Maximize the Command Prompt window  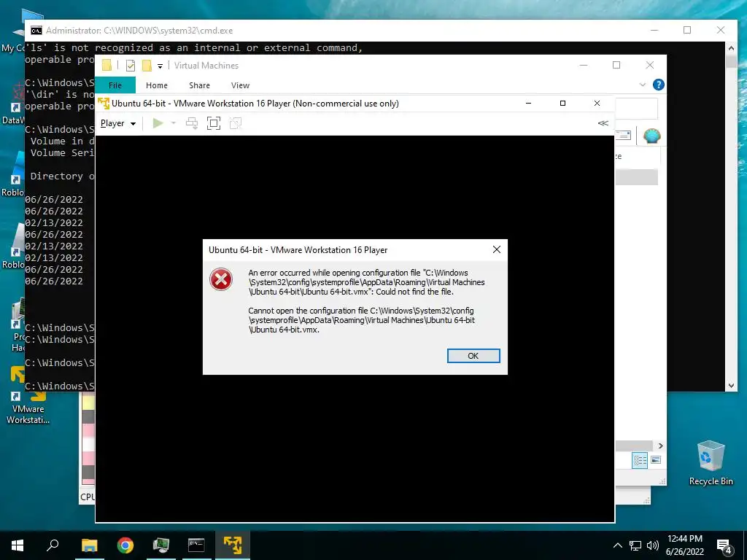point(687,30)
